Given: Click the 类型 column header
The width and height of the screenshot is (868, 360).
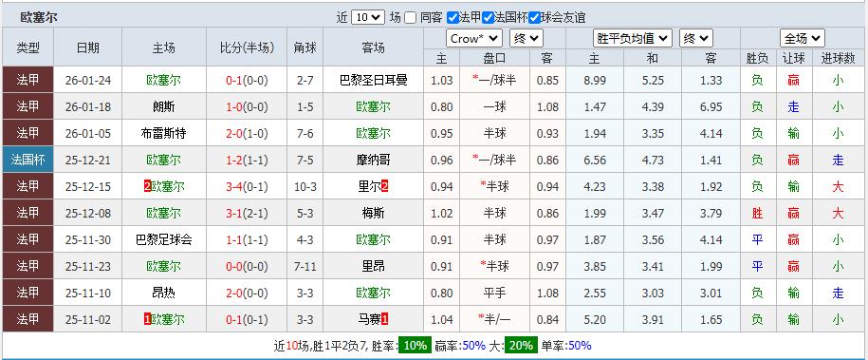Looking at the screenshot, I should (x=28, y=47).
